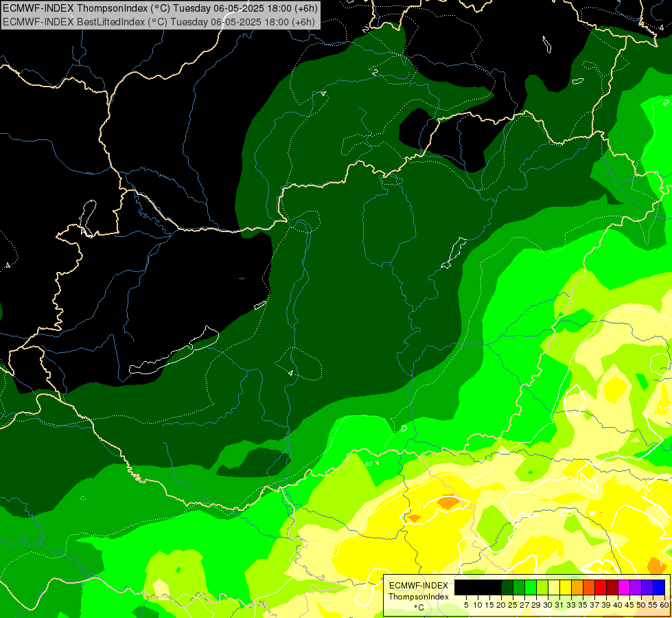Click the legend tick value '31'

559,605
